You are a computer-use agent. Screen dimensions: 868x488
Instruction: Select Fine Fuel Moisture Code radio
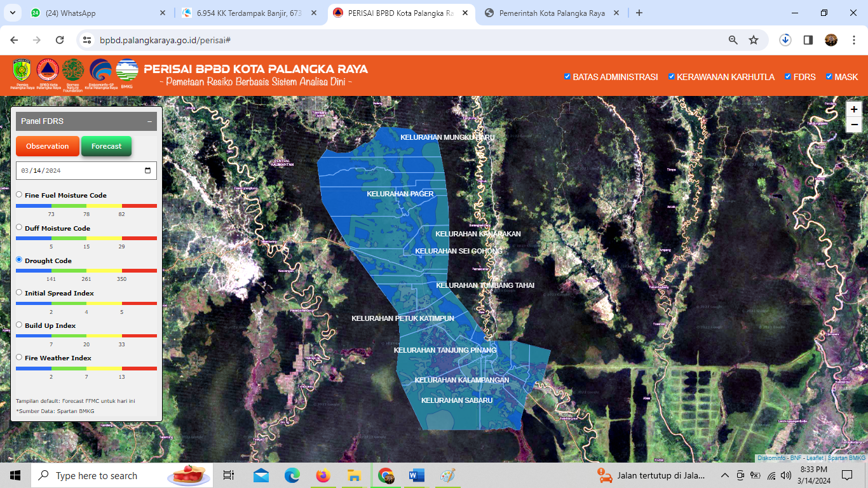pos(19,194)
